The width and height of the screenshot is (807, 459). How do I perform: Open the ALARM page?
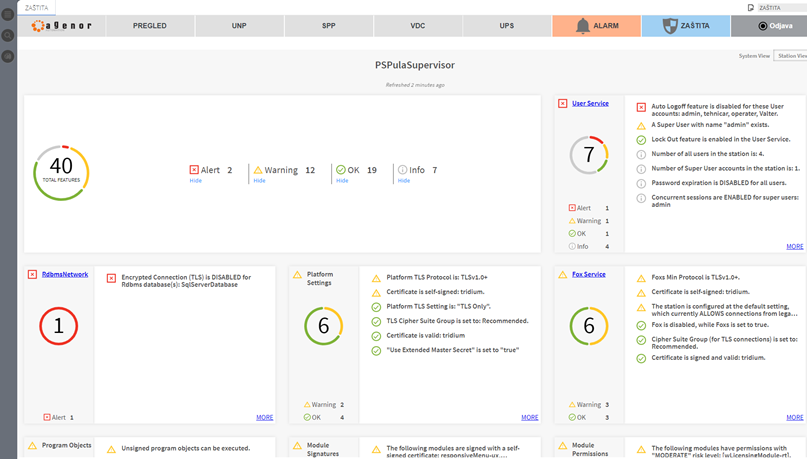[597, 26]
